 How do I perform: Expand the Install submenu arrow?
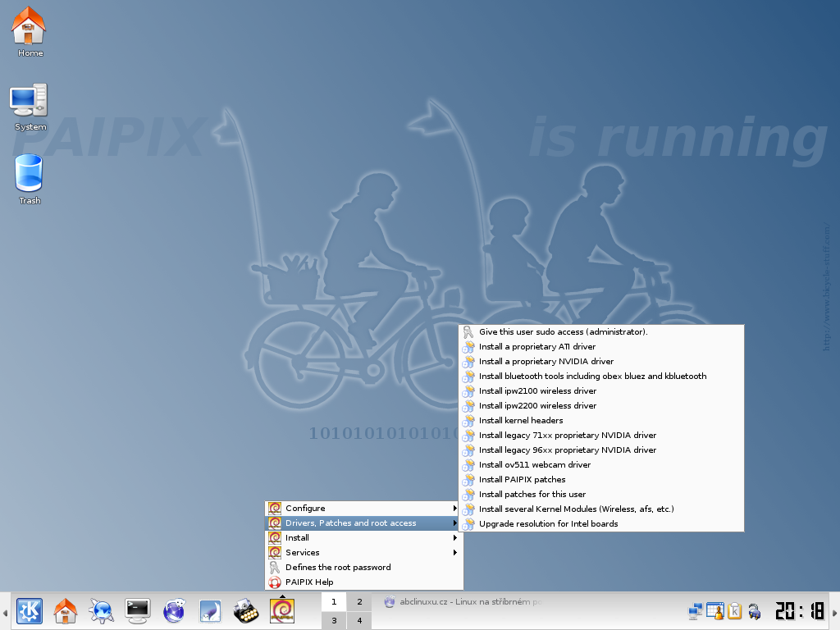coord(454,538)
